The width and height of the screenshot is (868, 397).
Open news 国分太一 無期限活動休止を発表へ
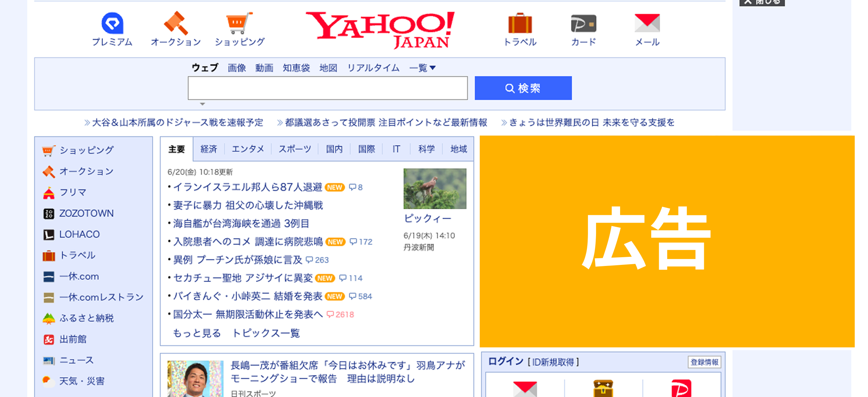click(x=248, y=315)
